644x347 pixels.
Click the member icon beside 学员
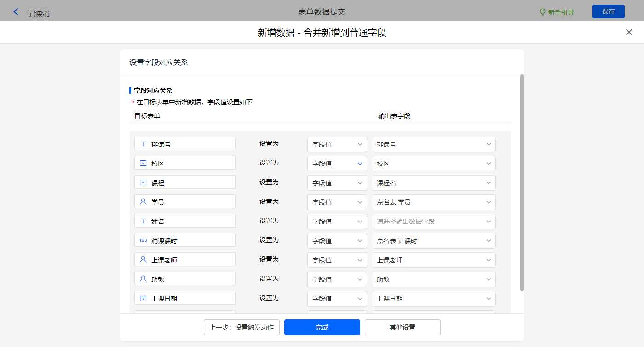(143, 202)
